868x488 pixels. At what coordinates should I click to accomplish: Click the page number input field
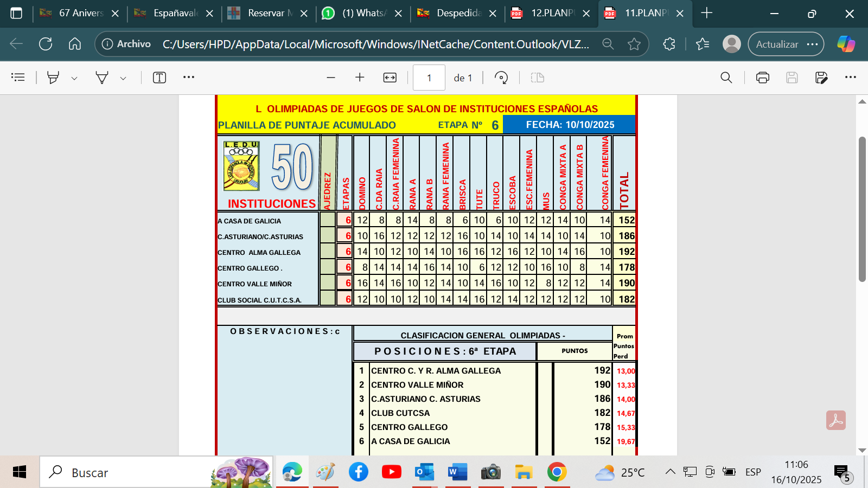[429, 78]
